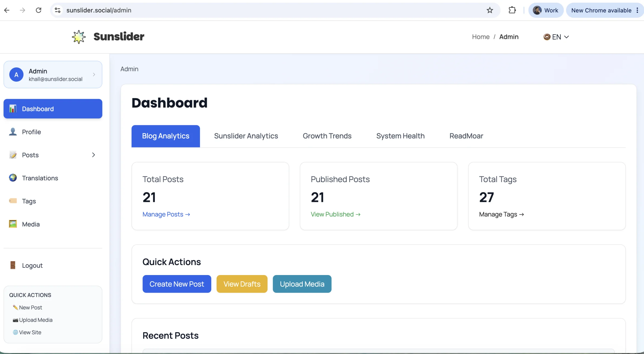Click the Sunslider brand name

pos(119,37)
